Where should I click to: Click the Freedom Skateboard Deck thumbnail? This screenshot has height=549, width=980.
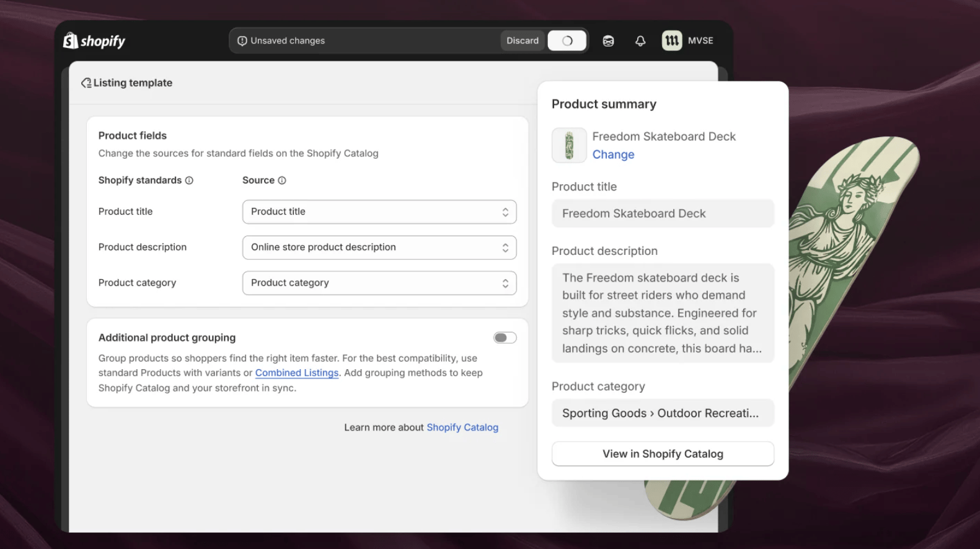569,145
